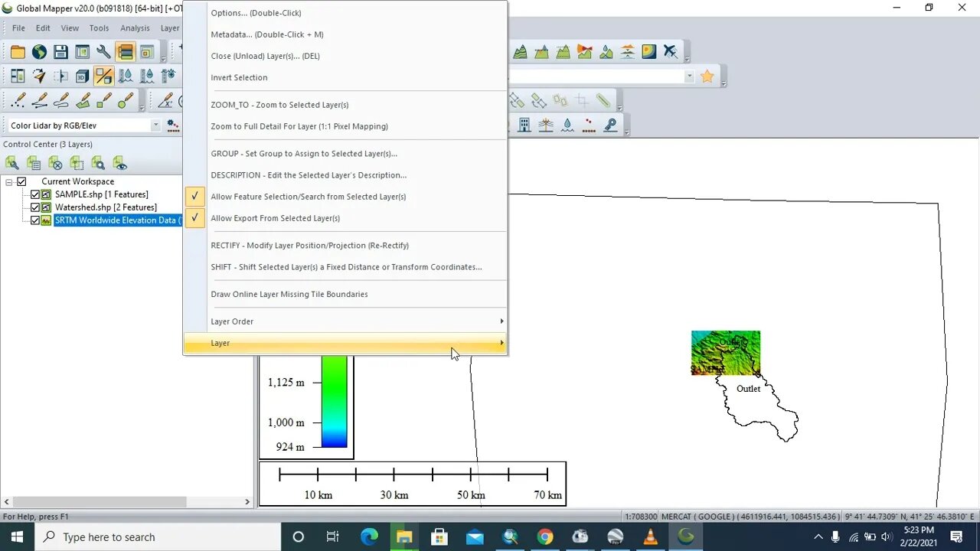
Task: Open the Download Online Imagery globe tool
Action: 38,51
